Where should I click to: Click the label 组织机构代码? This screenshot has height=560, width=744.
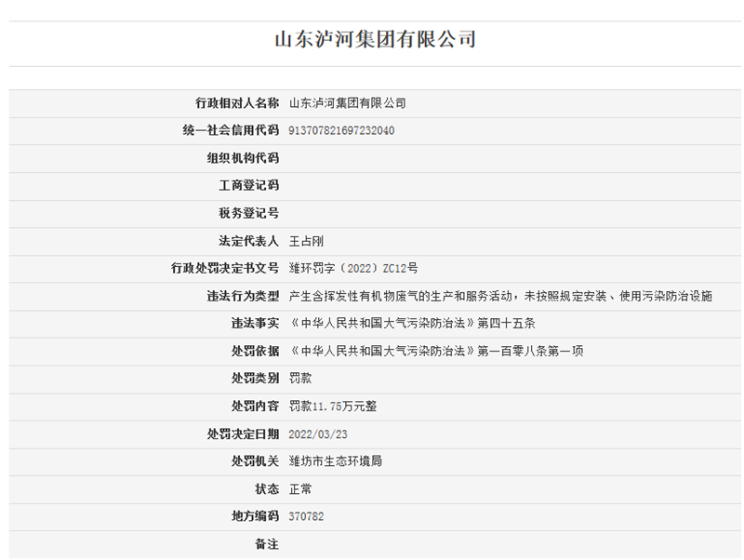coord(243,158)
